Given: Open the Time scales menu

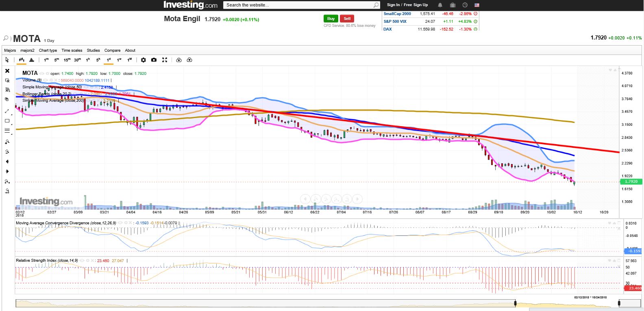Looking at the screenshot, I should [72, 50].
